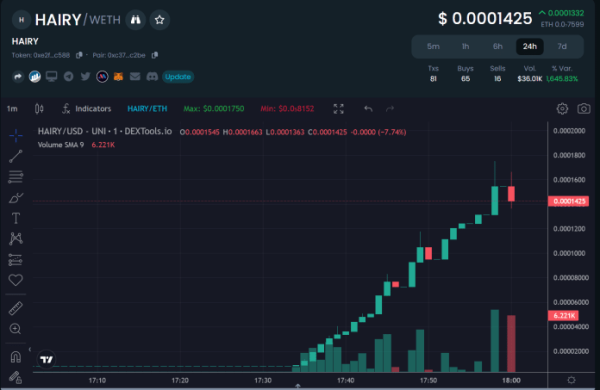Image resolution: width=600 pixels, height=390 pixels.
Task: Click the TradingView logo on the chart
Action: 46,359
